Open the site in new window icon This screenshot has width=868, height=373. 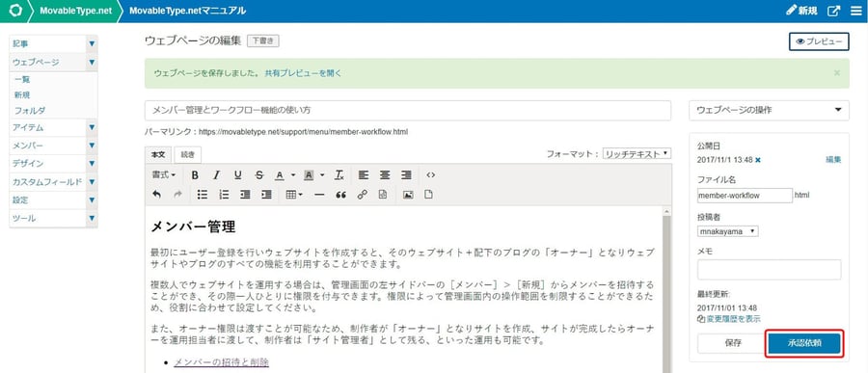click(833, 11)
